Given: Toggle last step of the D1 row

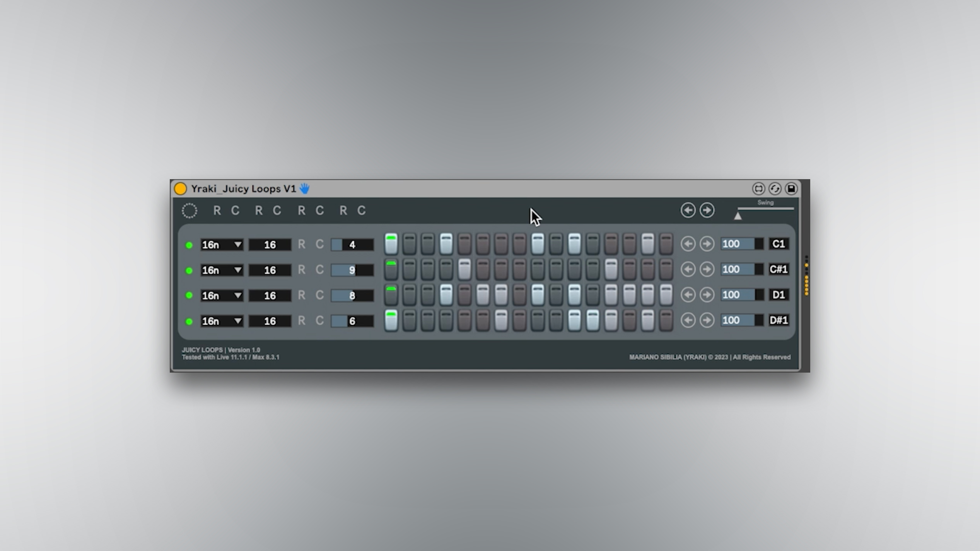Looking at the screenshot, I should (x=666, y=295).
